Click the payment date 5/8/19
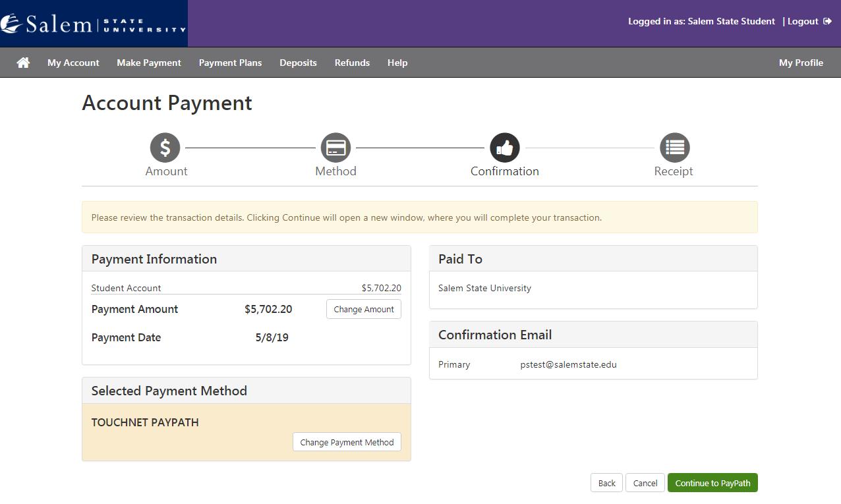Viewport: 841px width, 504px height. (272, 337)
